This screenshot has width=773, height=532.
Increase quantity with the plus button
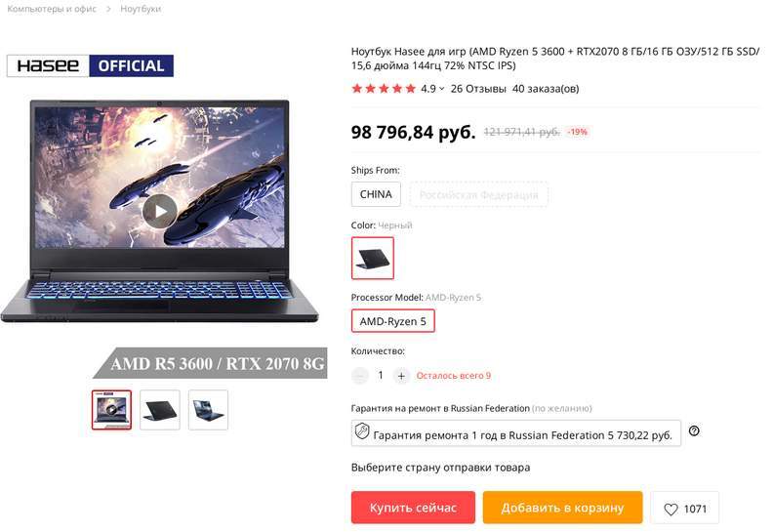point(401,376)
